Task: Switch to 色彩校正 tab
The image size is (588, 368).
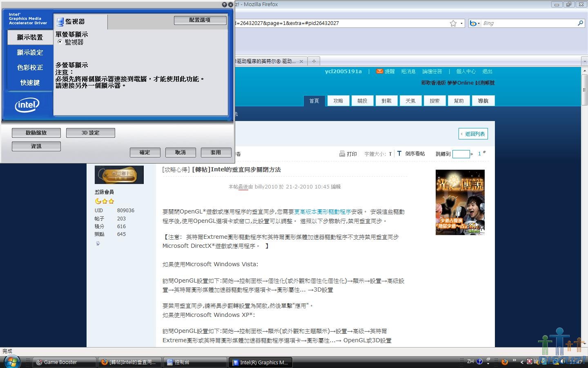Action: click(30, 67)
